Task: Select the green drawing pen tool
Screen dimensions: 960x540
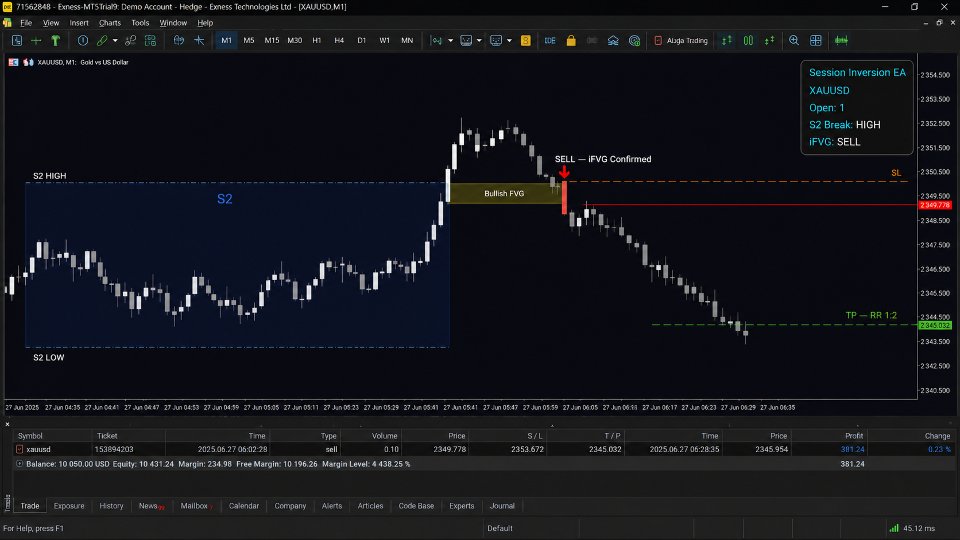Action: [x=102, y=40]
